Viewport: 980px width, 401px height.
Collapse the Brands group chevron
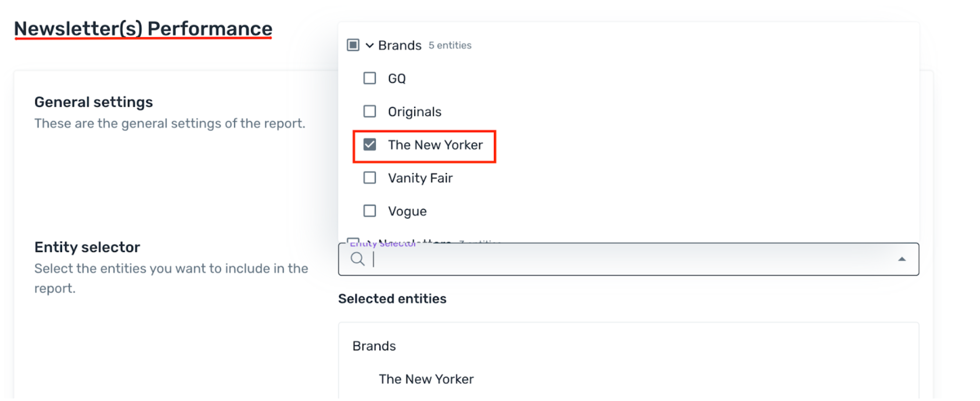(369, 45)
